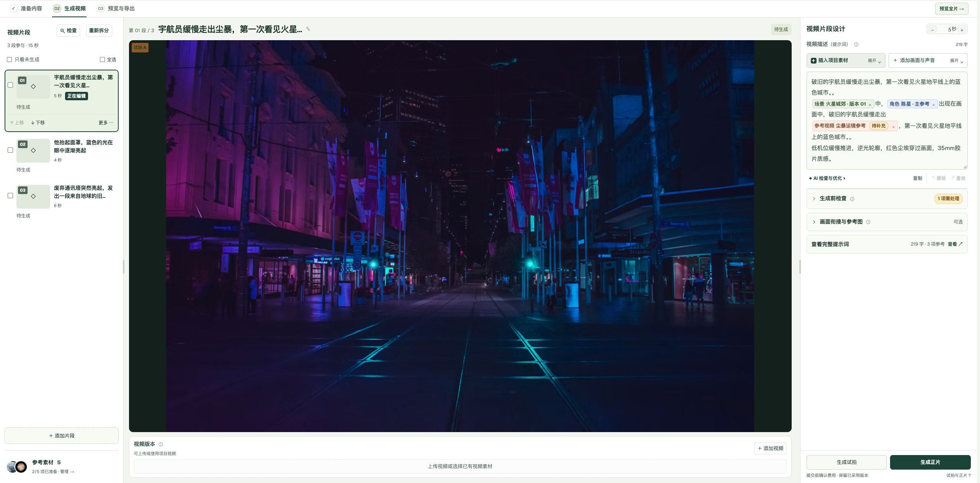
Task: Increase segment duration with plus button
Action: pyautogui.click(x=962, y=30)
